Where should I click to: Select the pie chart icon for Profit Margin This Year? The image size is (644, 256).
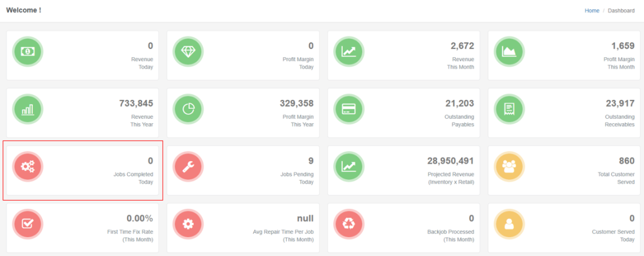click(189, 109)
